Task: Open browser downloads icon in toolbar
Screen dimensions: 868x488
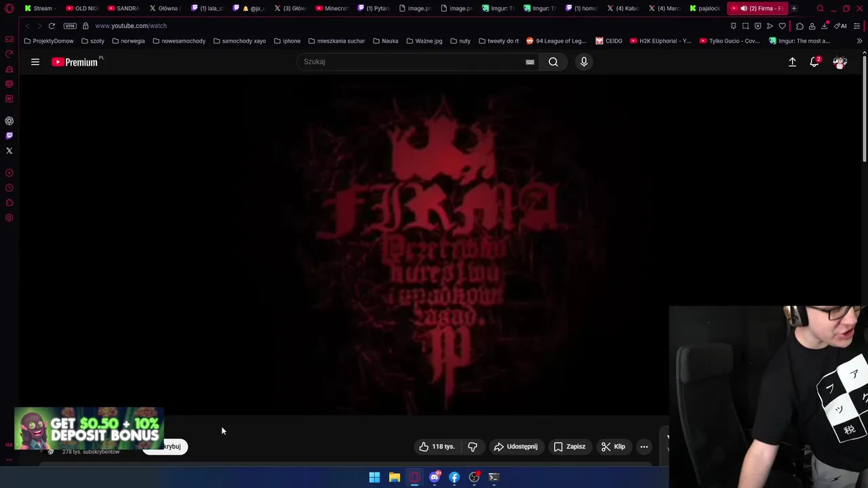Action: 825,26
